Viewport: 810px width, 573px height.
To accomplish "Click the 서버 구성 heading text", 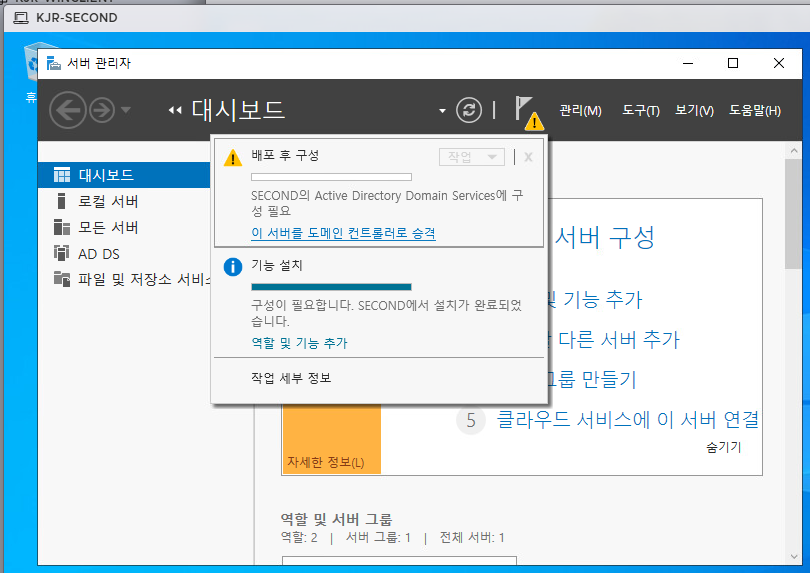I will pyautogui.click(x=604, y=238).
